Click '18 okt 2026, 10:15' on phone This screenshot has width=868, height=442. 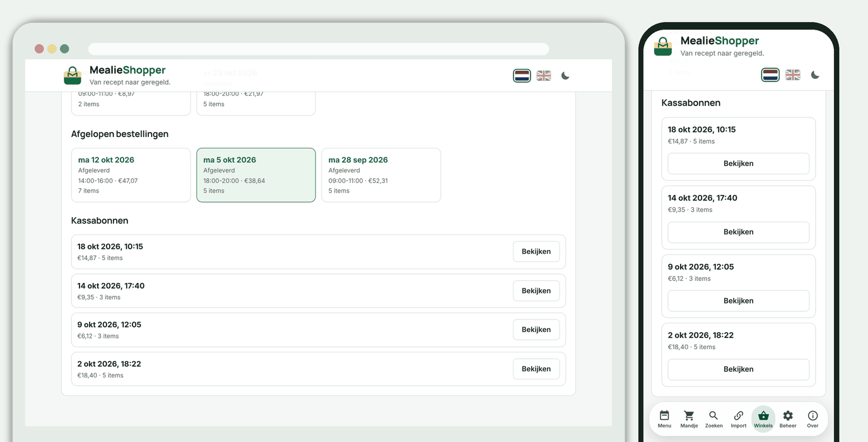(x=702, y=129)
